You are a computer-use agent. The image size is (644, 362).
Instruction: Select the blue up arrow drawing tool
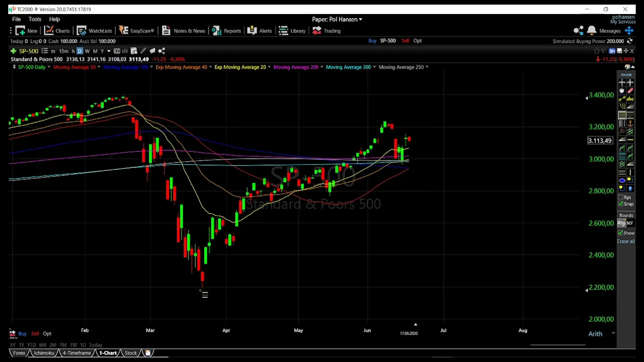pos(630,188)
